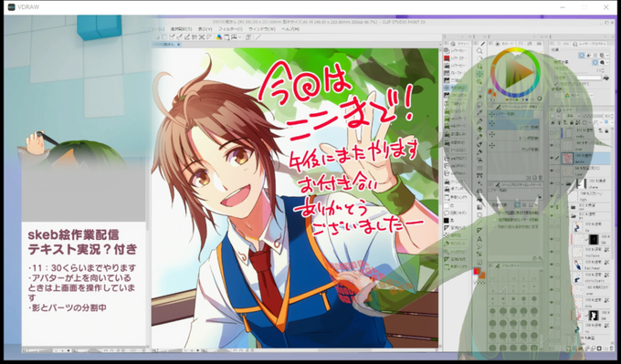This screenshot has width=621, height=364.
Task: Click the line reading 影とパーツの分割中
Action: [x=67, y=307]
